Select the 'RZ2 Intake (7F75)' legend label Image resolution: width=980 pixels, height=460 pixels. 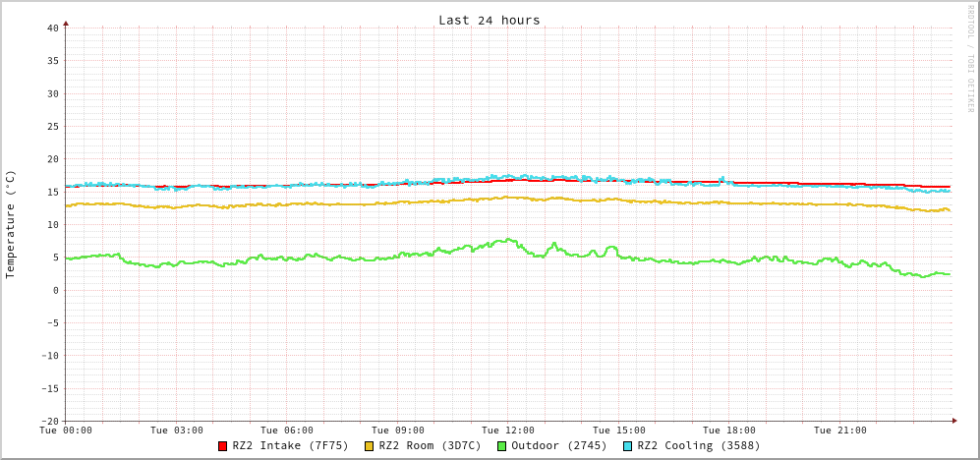pyautogui.click(x=290, y=445)
